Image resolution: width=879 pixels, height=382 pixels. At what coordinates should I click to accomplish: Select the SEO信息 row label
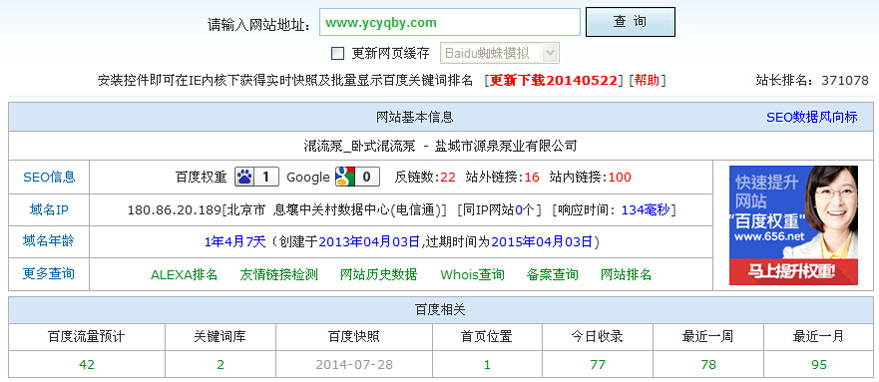pyautogui.click(x=49, y=177)
